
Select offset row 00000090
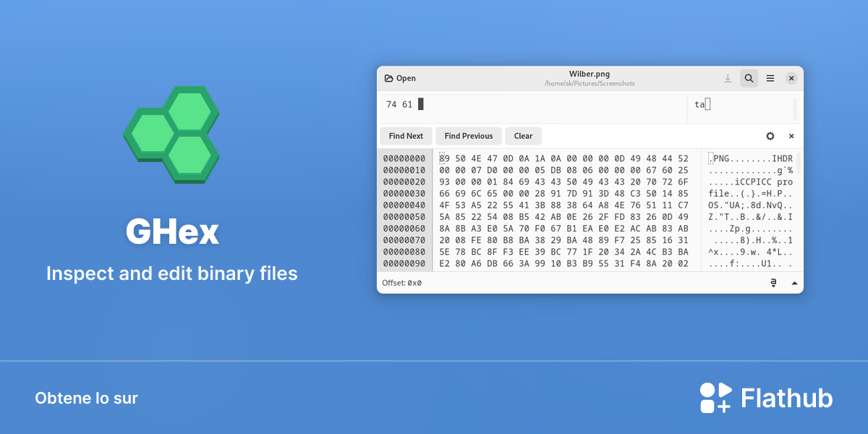click(404, 263)
